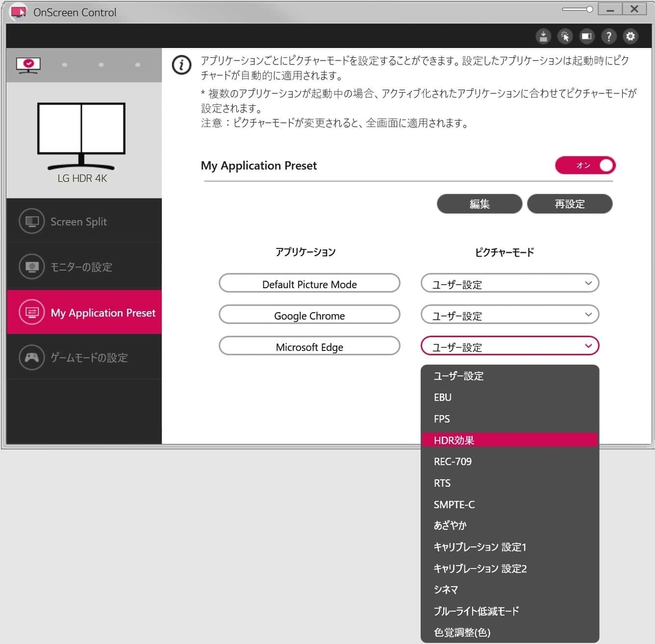
Task: Click the My Application Preset sidebar icon
Action: (x=32, y=313)
